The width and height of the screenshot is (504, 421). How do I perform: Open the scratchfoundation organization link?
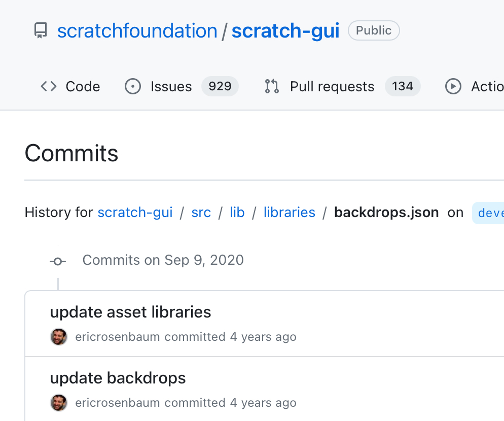(x=137, y=31)
